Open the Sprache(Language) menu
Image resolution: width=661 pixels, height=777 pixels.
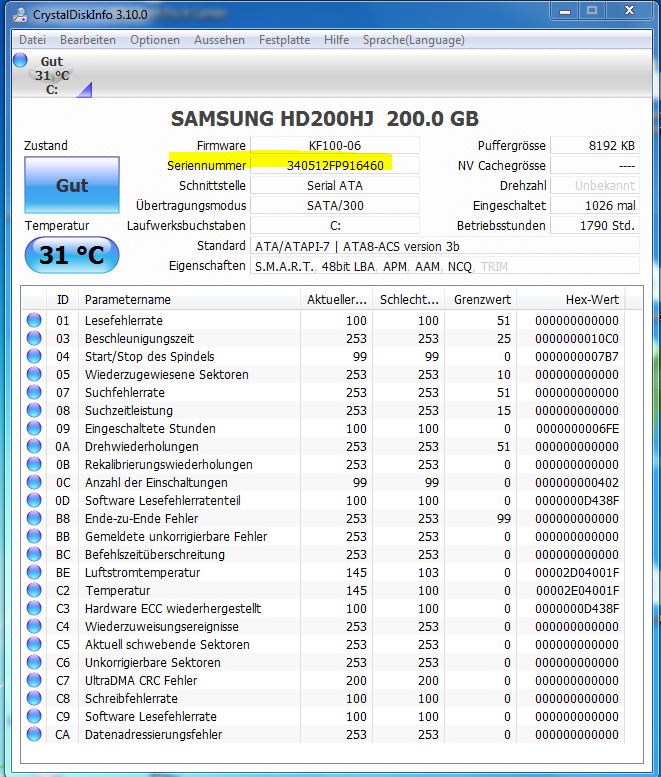(x=414, y=40)
